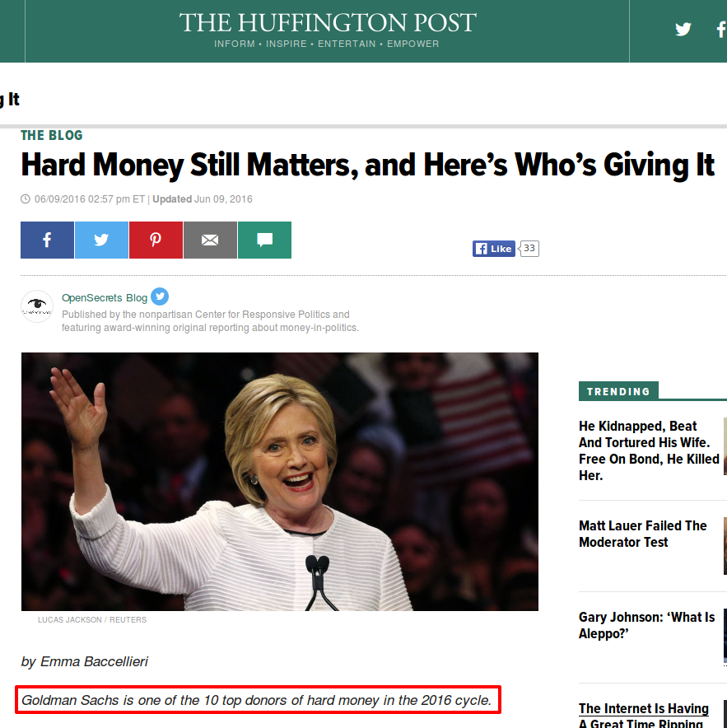Viewport: 727px width, 728px height.
Task: Pin the article using the Pinterest button
Action: coord(156,240)
